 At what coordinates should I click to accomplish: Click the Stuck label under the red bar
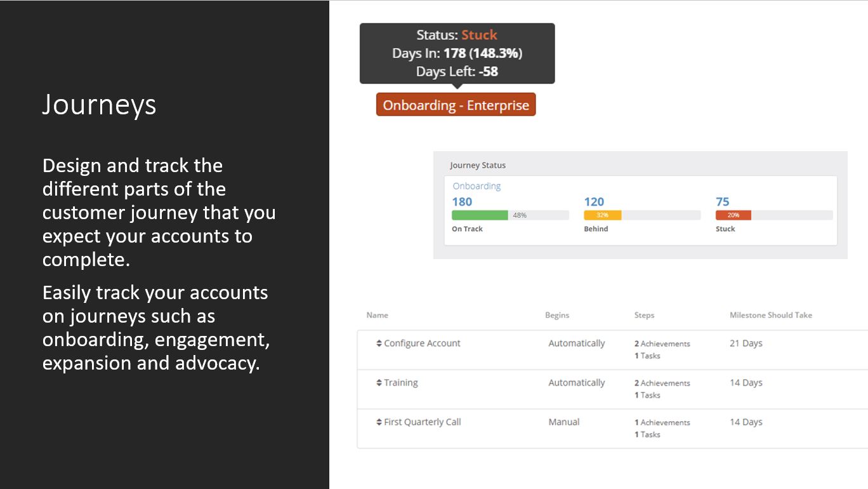725,229
